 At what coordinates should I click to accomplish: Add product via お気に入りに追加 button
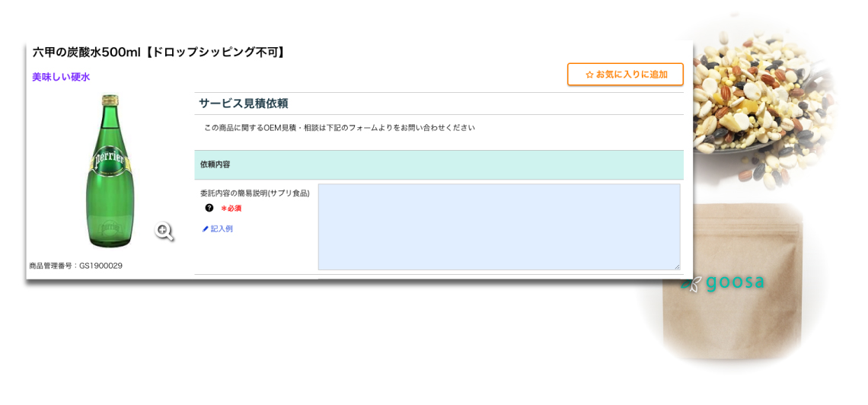point(625,75)
